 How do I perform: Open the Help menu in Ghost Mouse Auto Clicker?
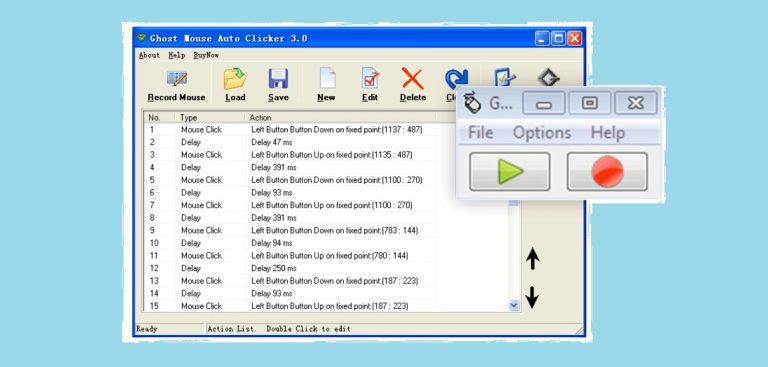177,55
